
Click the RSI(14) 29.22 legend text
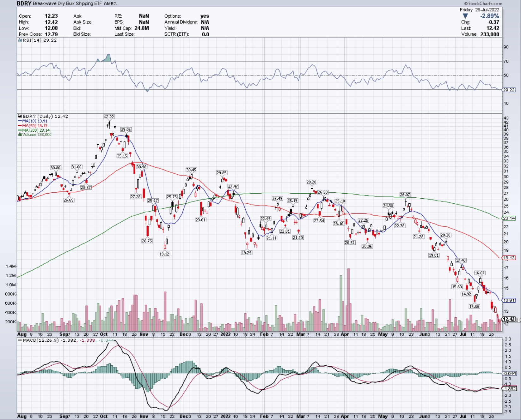[40, 40]
